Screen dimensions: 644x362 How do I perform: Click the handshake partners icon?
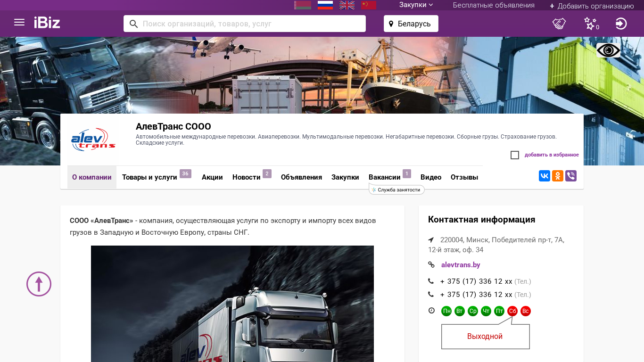coord(559,24)
